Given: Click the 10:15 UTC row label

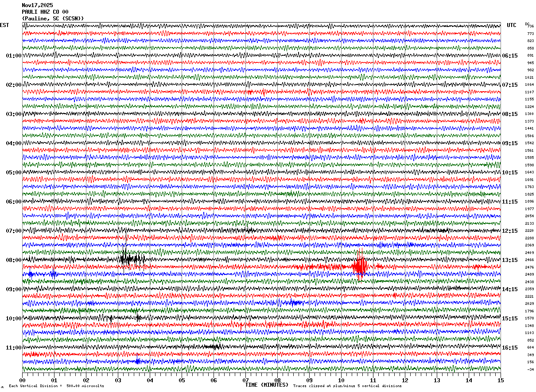Looking at the screenshot, I should [510, 173].
